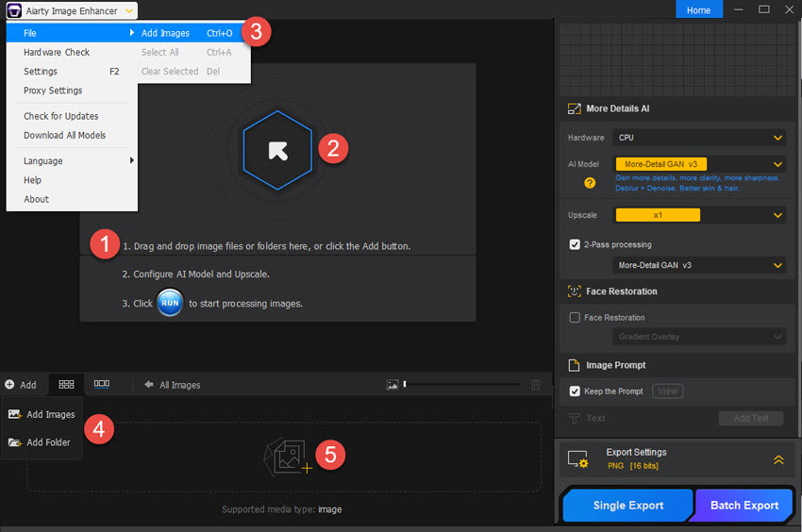Click Single Export button
Screen dimensions: 802x532
point(627,506)
